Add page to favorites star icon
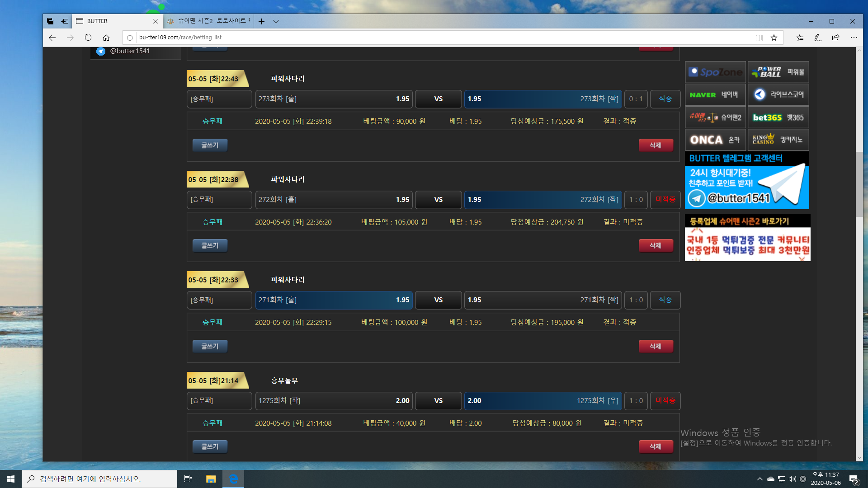 pos(774,38)
